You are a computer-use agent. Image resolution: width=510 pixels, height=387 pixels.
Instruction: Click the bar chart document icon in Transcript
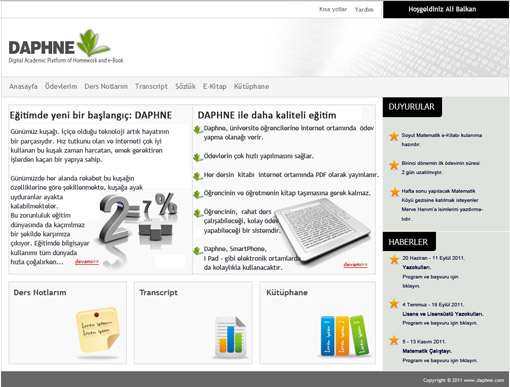tap(231, 337)
